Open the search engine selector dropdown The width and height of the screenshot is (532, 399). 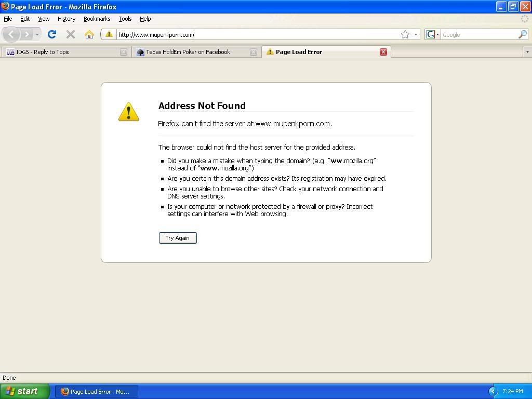[437, 34]
